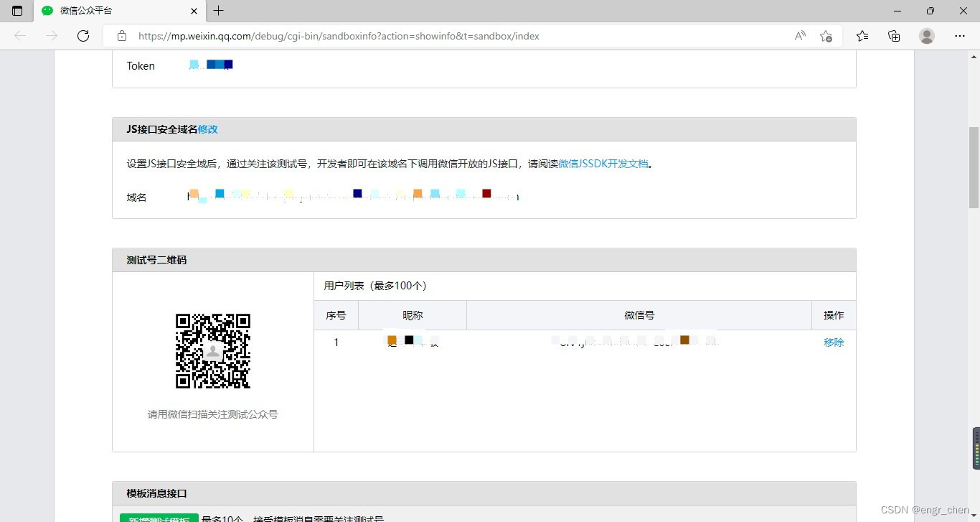Click the 模板消息接口 section header
Screen dimensions: 980x522
(484, 493)
